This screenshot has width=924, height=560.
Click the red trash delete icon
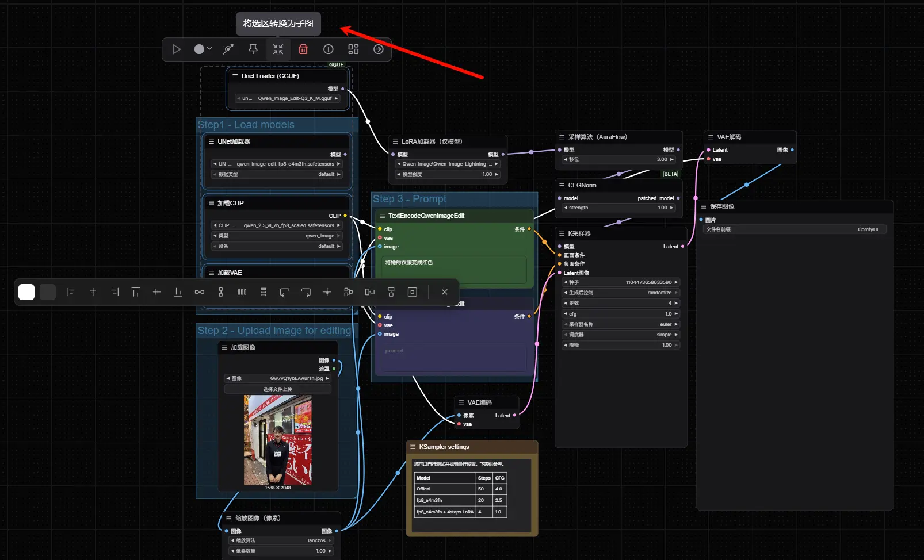point(303,49)
